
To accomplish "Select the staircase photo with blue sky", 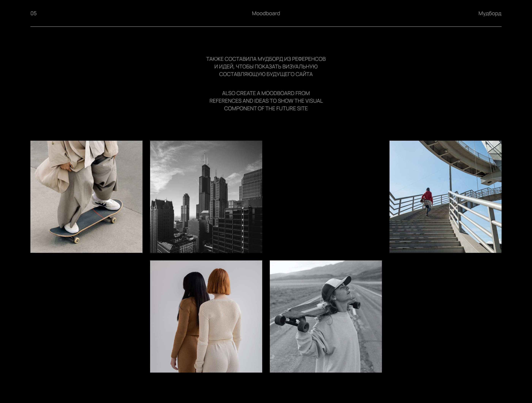I will click(445, 197).
